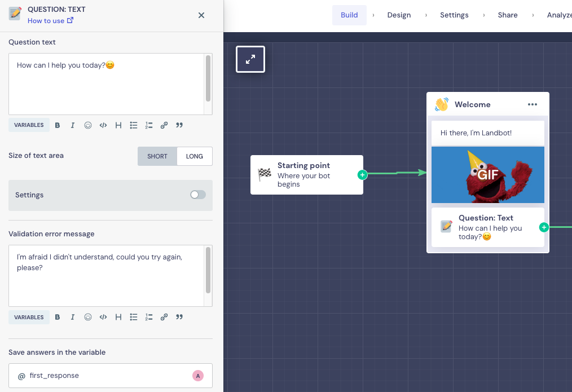Click green plus connector on Starting point
The height and width of the screenshot is (392, 572).
click(x=362, y=175)
